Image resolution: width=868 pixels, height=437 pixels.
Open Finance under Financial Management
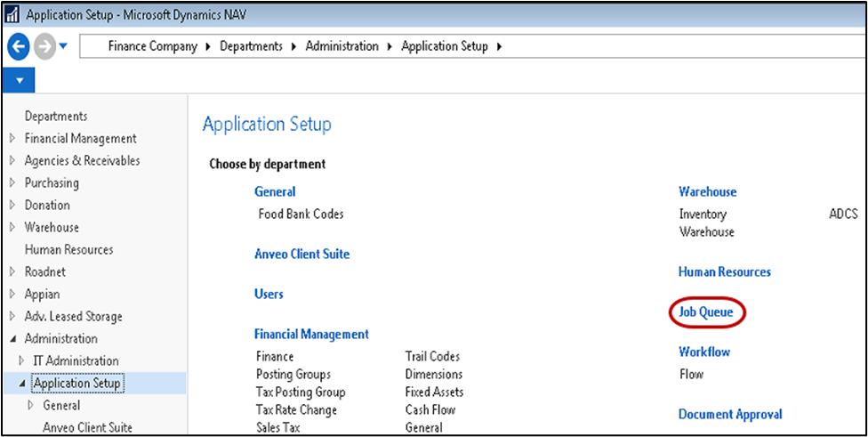tap(275, 357)
